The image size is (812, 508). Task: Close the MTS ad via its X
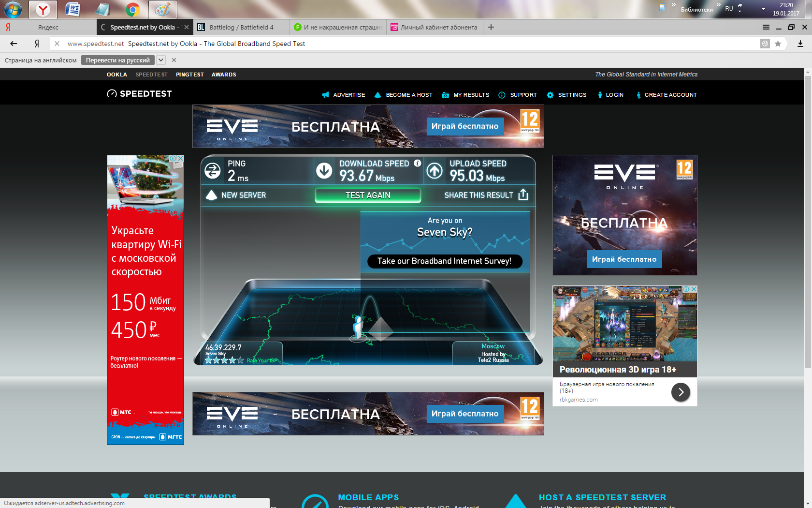pos(180,159)
